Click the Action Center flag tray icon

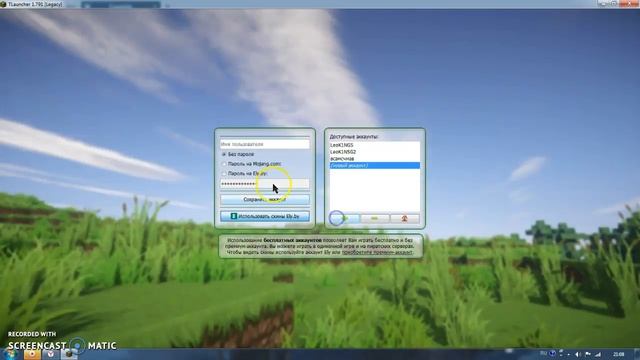point(588,354)
